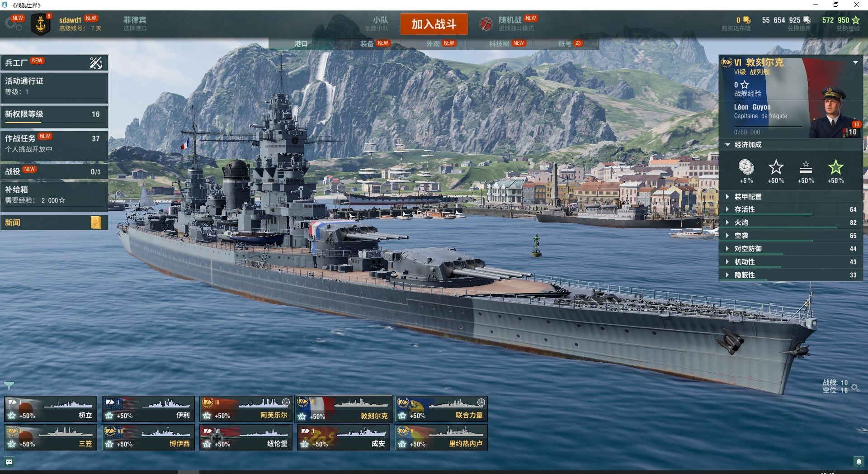Click the 新闻 news notebook icon
The height and width of the screenshot is (474, 868).
coord(96,222)
